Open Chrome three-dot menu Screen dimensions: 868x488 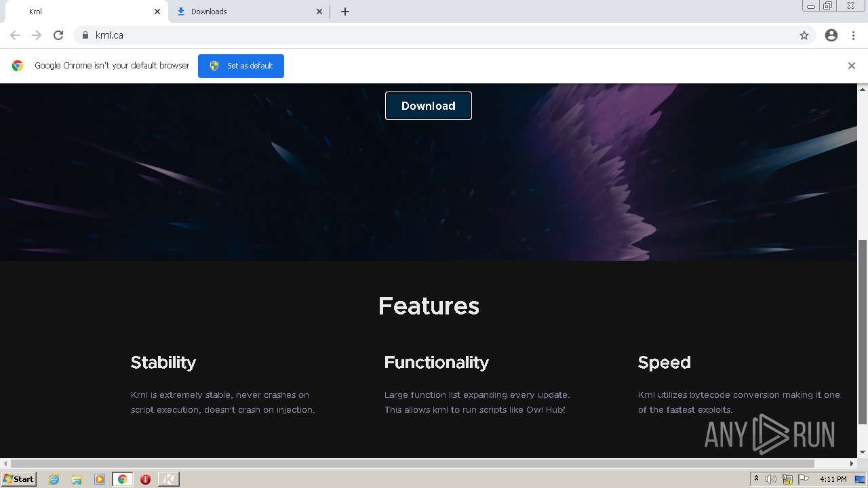(x=853, y=35)
